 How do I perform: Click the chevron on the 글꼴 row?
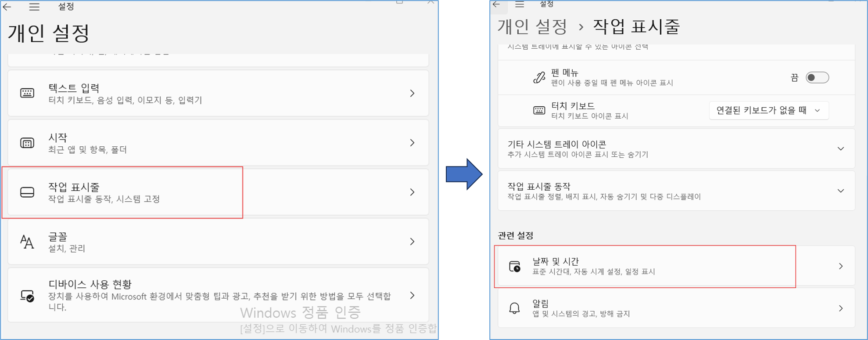pyautogui.click(x=412, y=242)
